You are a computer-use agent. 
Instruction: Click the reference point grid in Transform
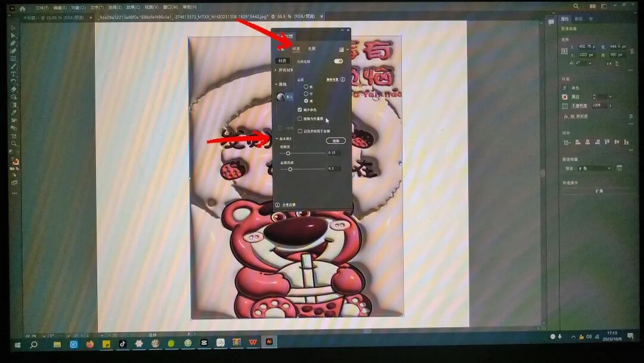point(564,51)
